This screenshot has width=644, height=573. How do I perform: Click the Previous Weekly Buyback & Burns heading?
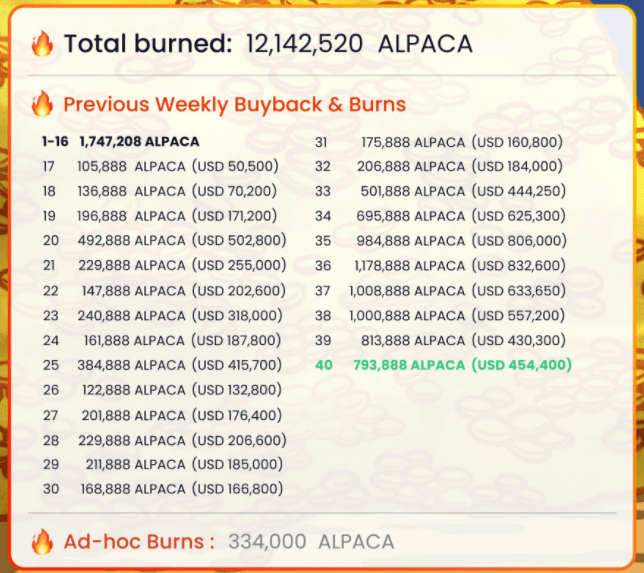[235, 104]
